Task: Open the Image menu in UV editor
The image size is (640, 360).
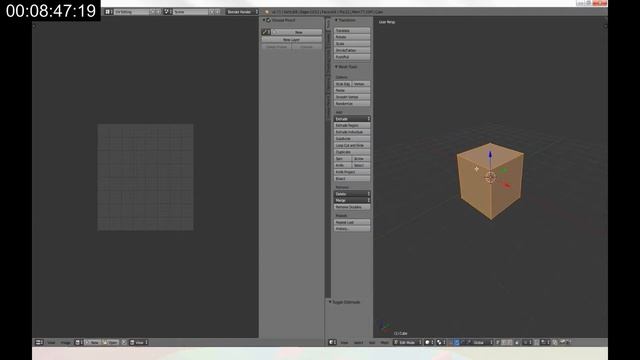Action: (x=66, y=342)
